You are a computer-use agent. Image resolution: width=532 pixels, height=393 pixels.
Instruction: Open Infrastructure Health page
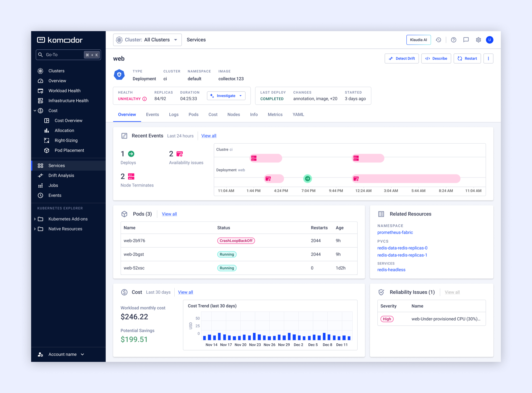(68, 101)
